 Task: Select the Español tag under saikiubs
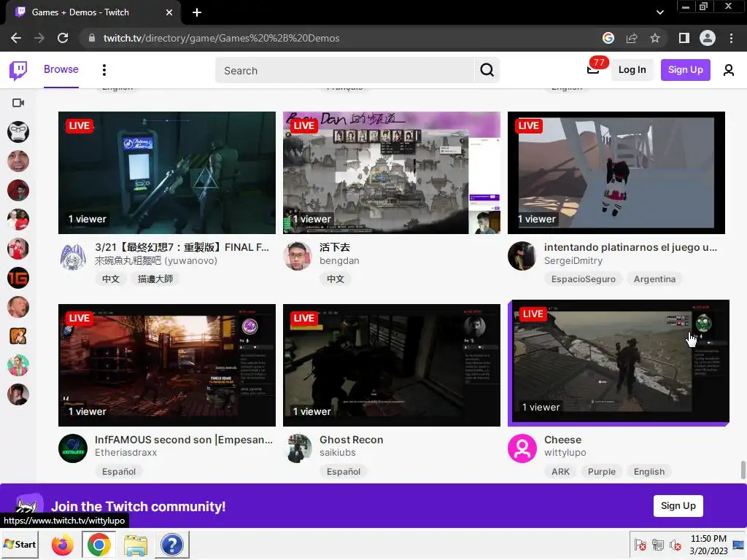click(x=344, y=472)
